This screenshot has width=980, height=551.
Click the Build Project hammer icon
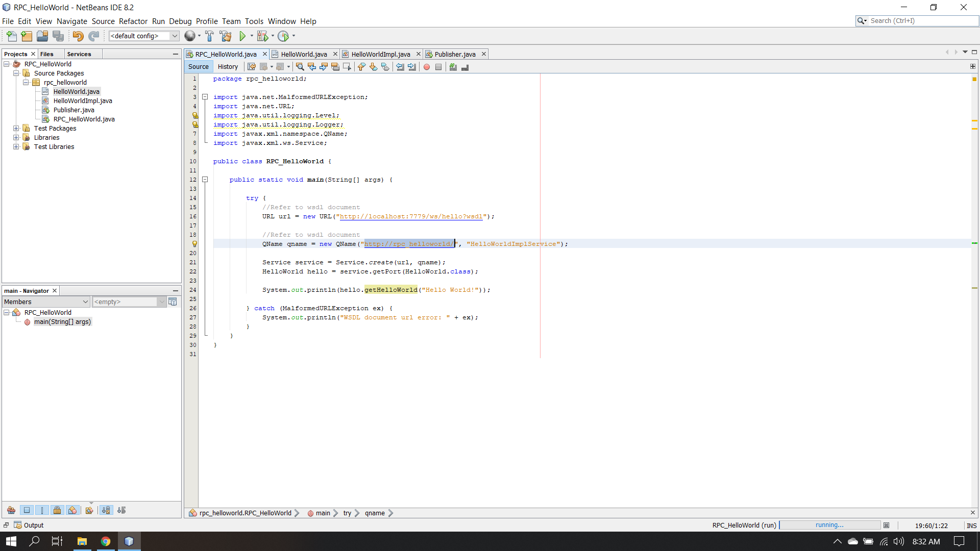click(209, 36)
